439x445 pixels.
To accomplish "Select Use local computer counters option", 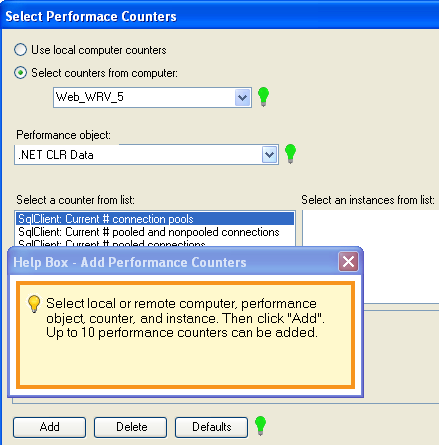I will click(20, 50).
